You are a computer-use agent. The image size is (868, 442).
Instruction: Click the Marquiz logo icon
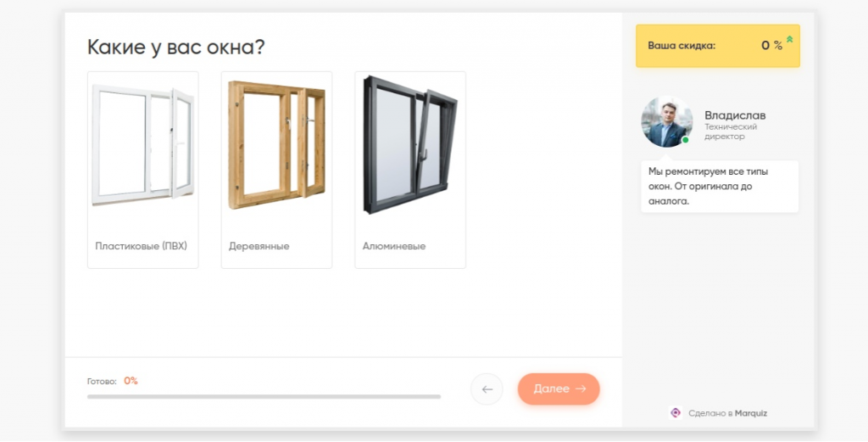tap(676, 412)
